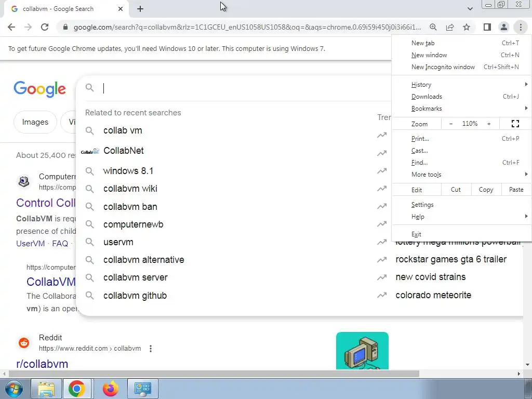The height and width of the screenshot is (399, 532).
Task: Open Settings from the Chrome menu
Action: 461,205
